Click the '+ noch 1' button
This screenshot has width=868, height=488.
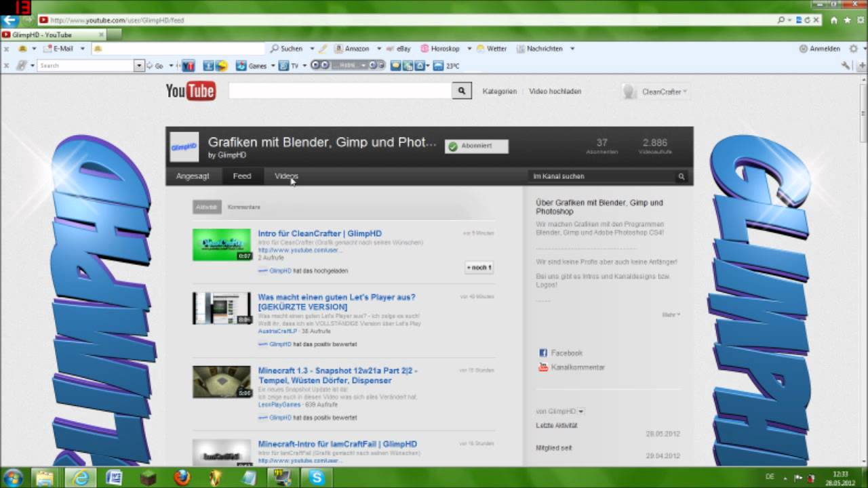point(479,268)
